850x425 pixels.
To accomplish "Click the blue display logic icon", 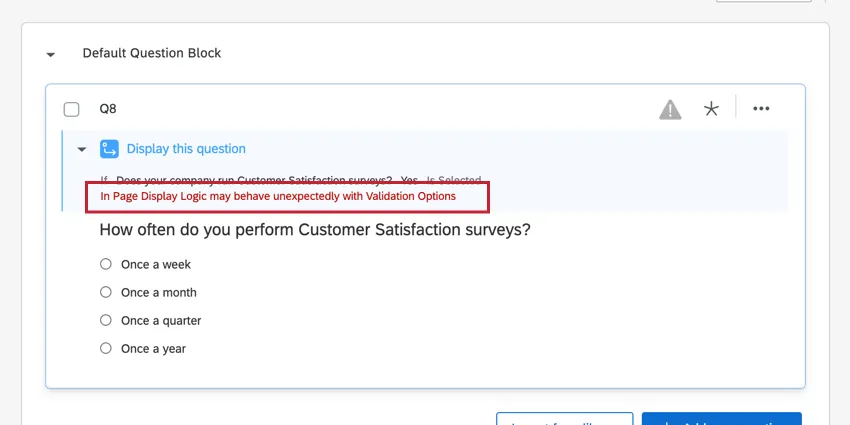I will 110,149.
